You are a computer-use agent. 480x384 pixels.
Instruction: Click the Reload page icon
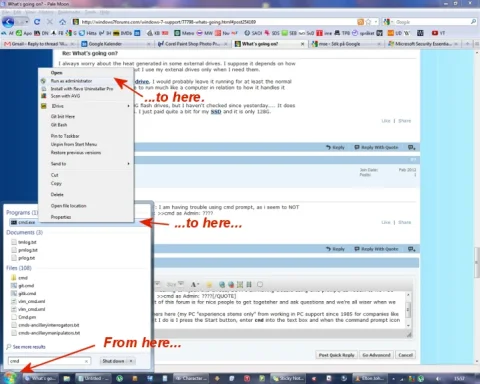click(x=37, y=22)
